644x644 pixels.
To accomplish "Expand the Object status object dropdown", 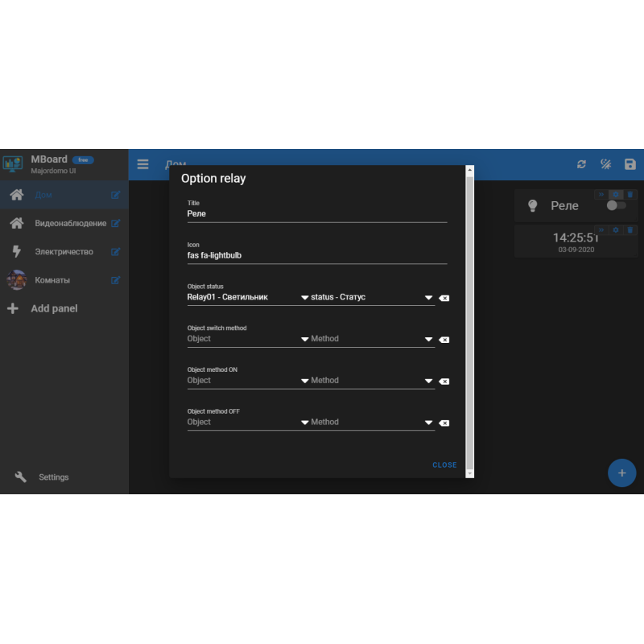I will [304, 298].
